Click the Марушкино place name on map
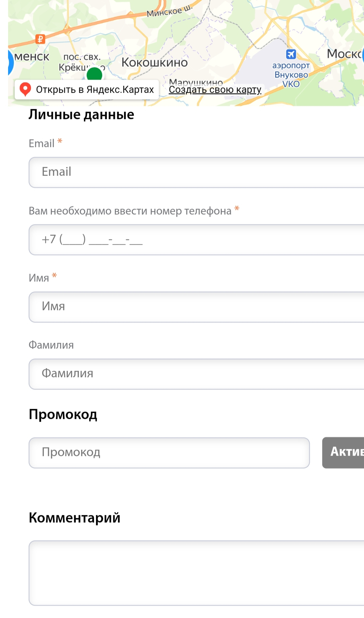 click(196, 82)
